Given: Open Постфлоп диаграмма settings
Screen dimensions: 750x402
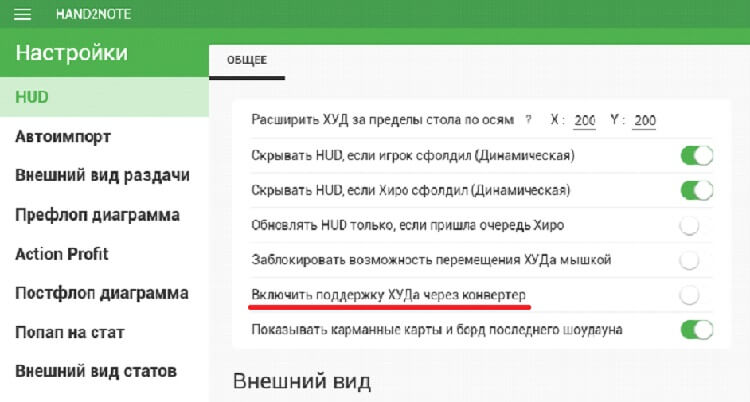Looking at the screenshot, I should (102, 293).
